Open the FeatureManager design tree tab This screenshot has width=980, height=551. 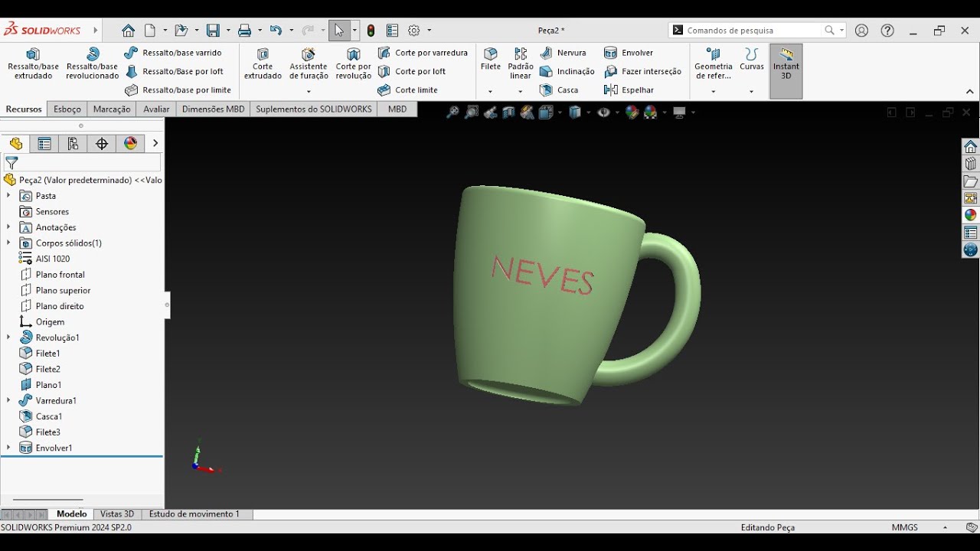click(x=16, y=143)
